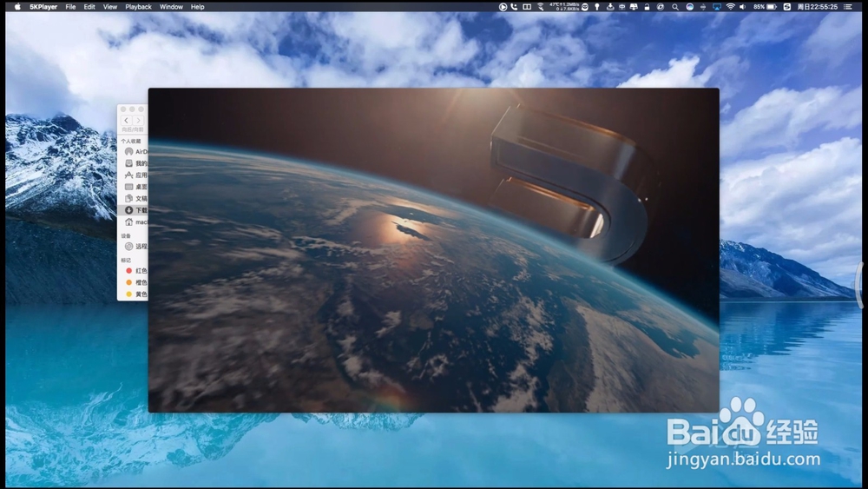Click Finder forward arrow button
Screen dimensions: 868x489
pyautogui.click(x=138, y=120)
